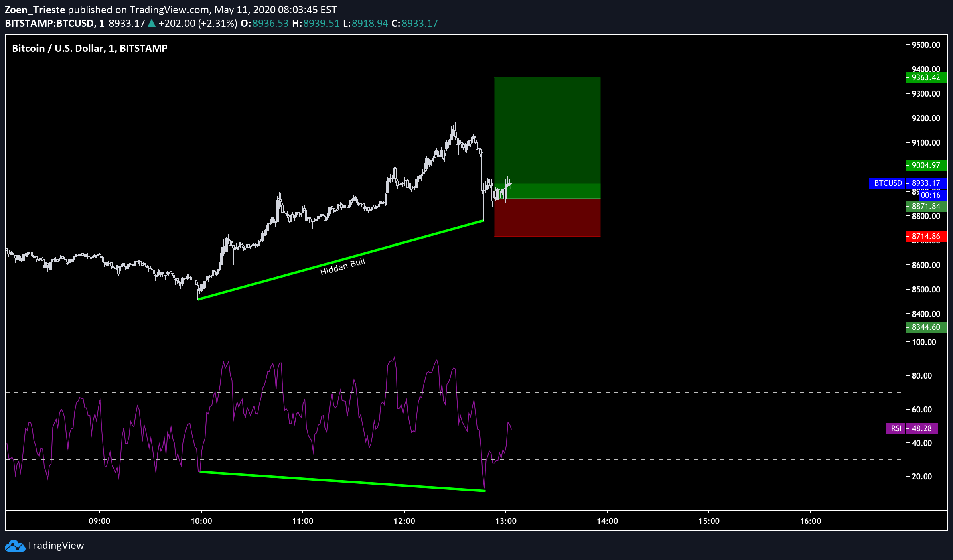This screenshot has width=953, height=560.
Task: Click the 9363.42 target price label
Action: 926,77
